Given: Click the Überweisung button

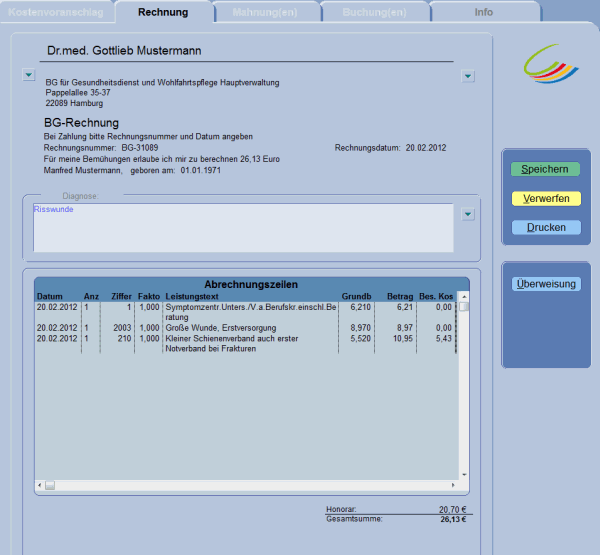Looking at the screenshot, I should pyautogui.click(x=545, y=284).
